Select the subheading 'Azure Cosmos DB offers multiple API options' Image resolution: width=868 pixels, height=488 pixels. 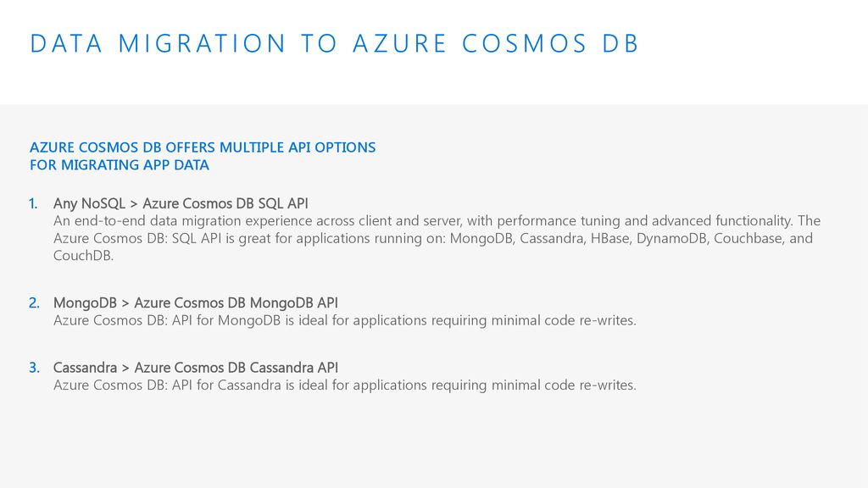point(203,147)
